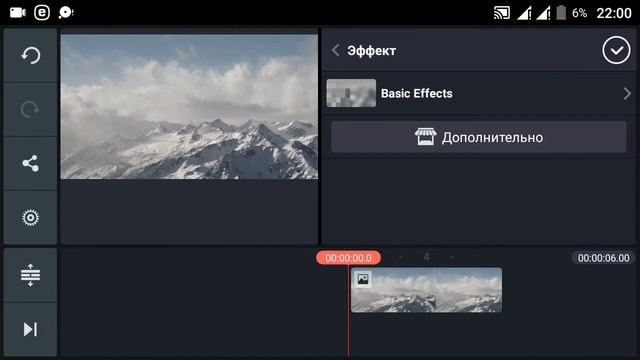Go back using arrow beside Эффект
This screenshot has height=360, width=640.
(336, 50)
